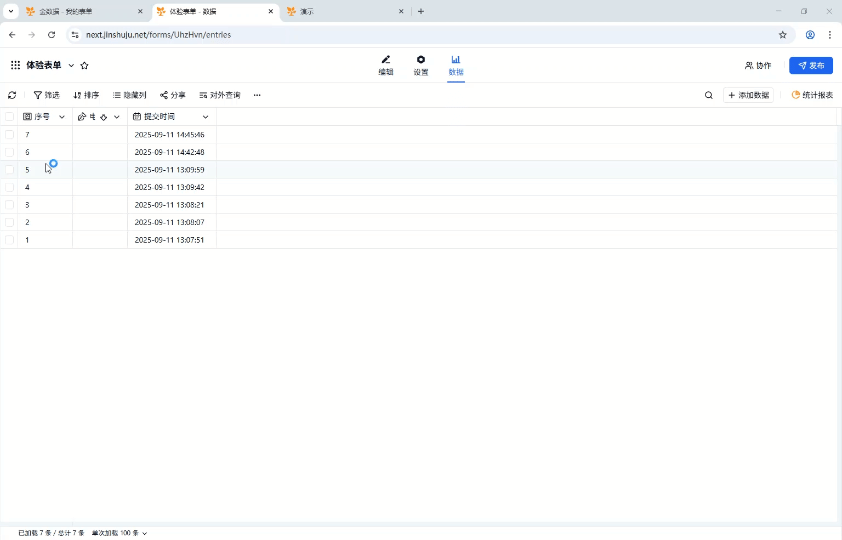
Task: Select the checkbox for row 1
Action: pyautogui.click(x=10, y=240)
